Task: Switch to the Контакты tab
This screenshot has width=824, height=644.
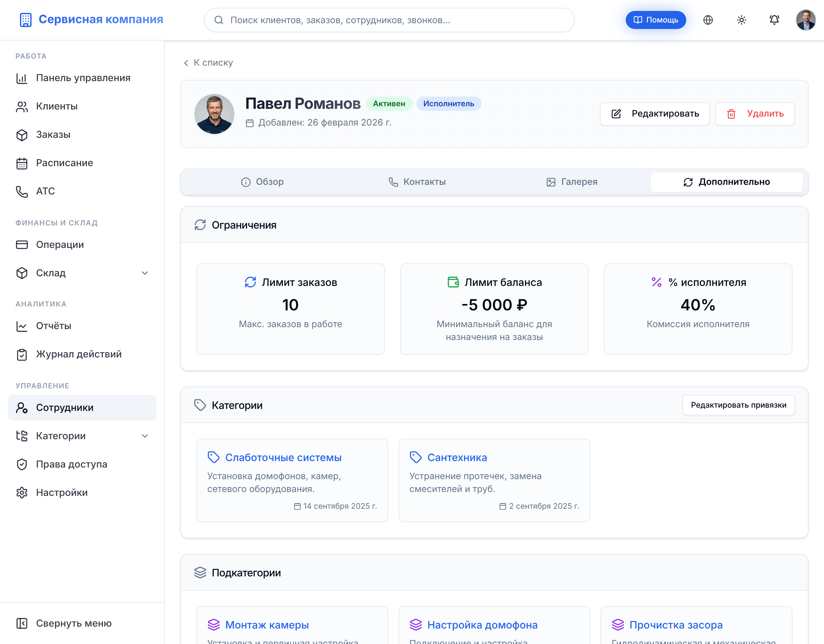Action: pos(417,182)
